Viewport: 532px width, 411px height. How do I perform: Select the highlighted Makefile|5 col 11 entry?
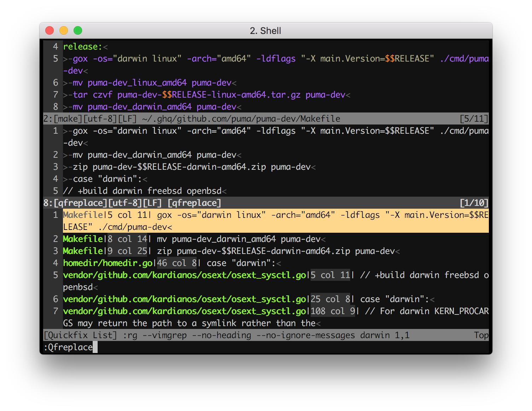(266, 221)
